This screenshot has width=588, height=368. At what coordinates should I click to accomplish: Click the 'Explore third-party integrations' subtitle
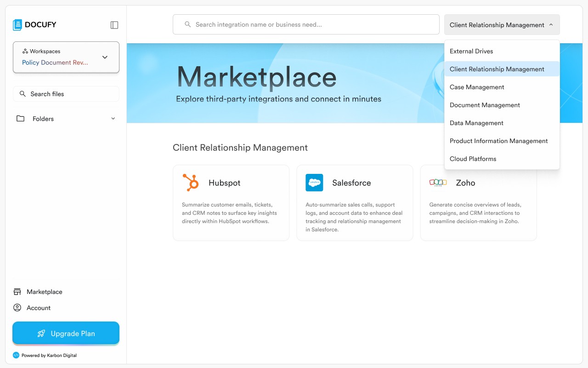pyautogui.click(x=278, y=99)
